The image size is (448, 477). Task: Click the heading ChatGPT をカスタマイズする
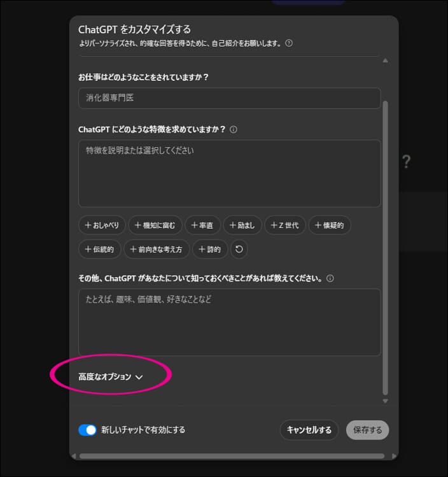pos(134,29)
